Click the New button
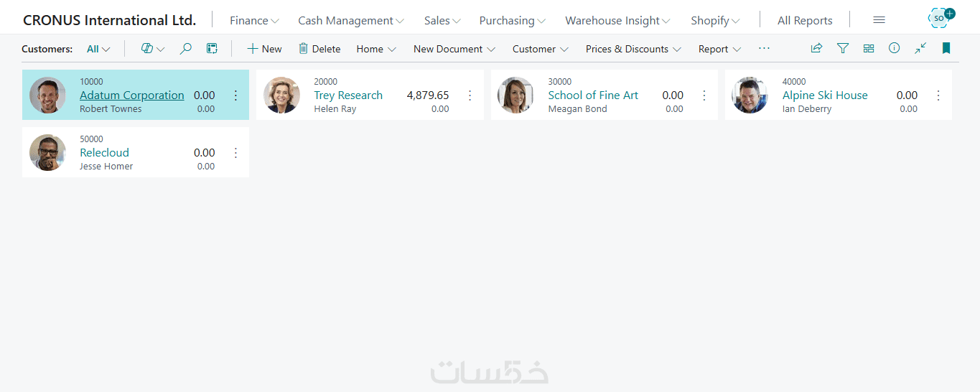This screenshot has width=980, height=392. coord(264,49)
